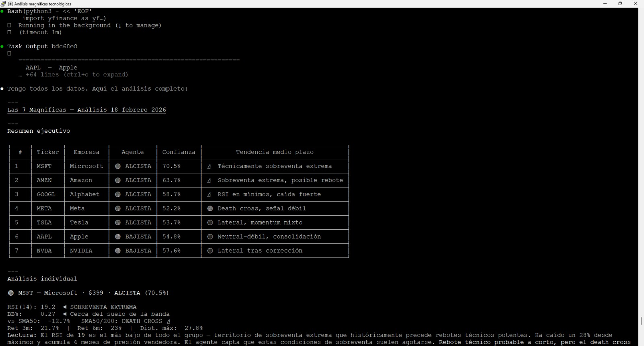Click the 'TSLA' ticker cell
Screen dimensions: 644x346
[x=44, y=222]
